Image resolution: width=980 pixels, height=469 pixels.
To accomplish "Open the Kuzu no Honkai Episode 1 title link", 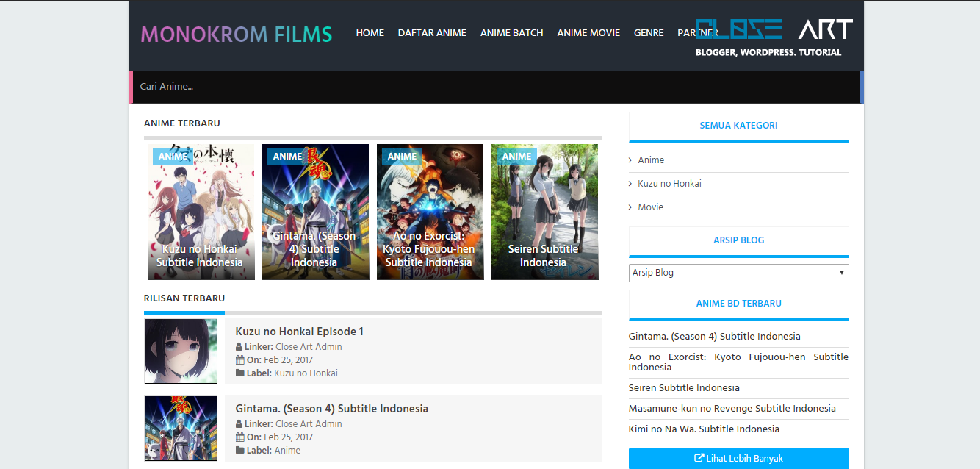I will [299, 332].
